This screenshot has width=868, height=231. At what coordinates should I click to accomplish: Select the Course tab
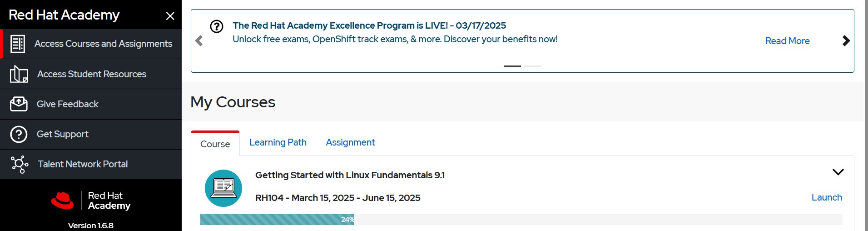(x=215, y=144)
